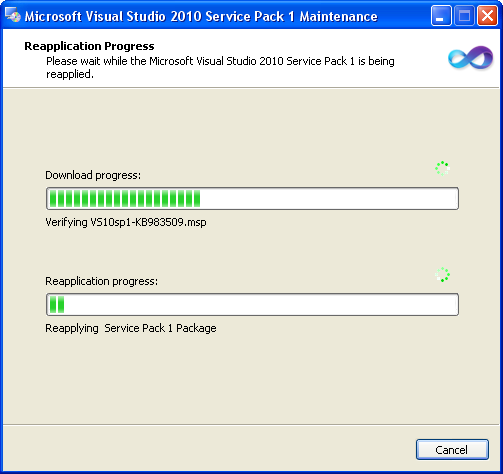The height and width of the screenshot is (474, 503).
Task: Click the Reapplication progress bar
Action: pos(252,305)
